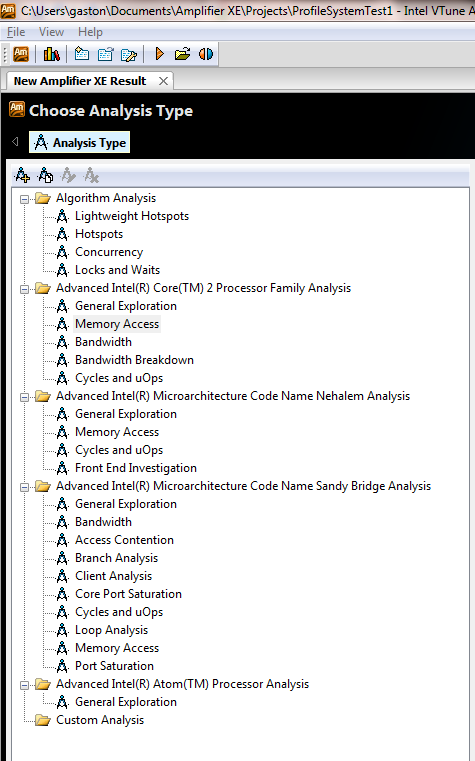Open the View menu
The height and width of the screenshot is (761, 475).
[x=51, y=32]
